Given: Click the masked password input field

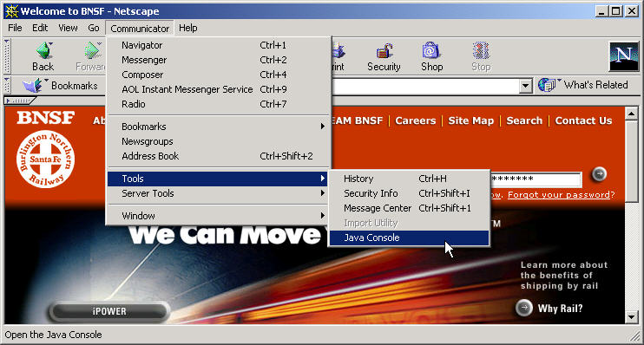Looking at the screenshot, I should pos(536,179).
